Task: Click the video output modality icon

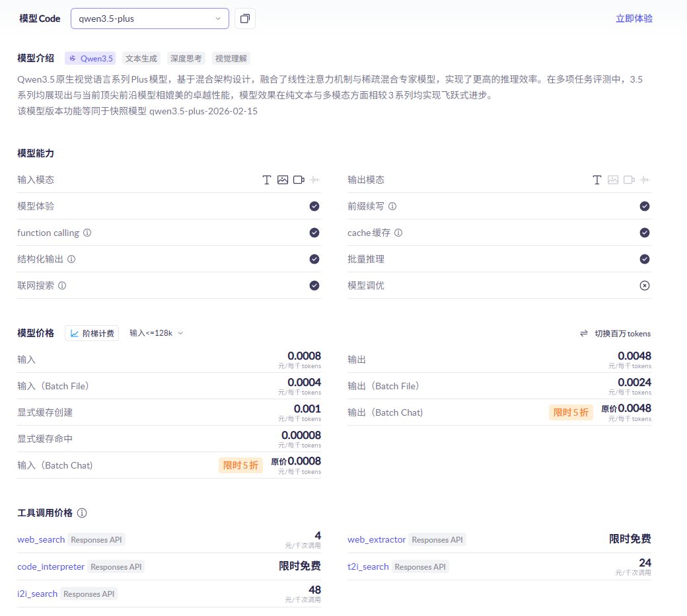Action: tap(629, 180)
